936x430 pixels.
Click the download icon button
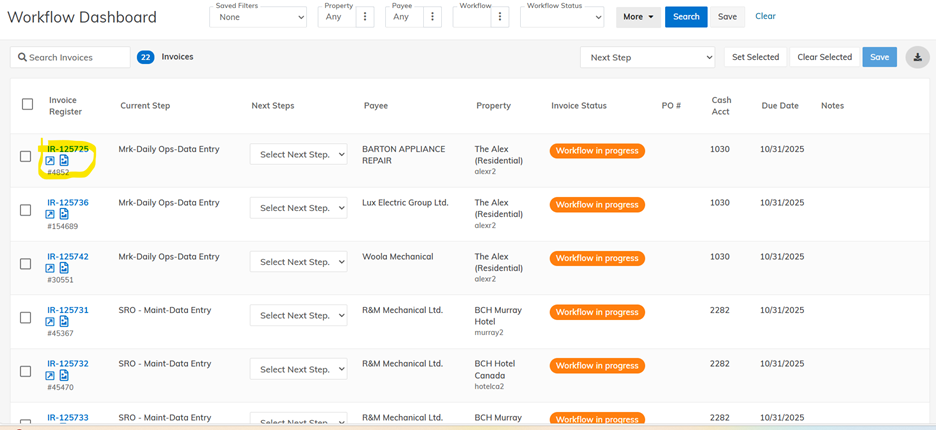pos(917,57)
